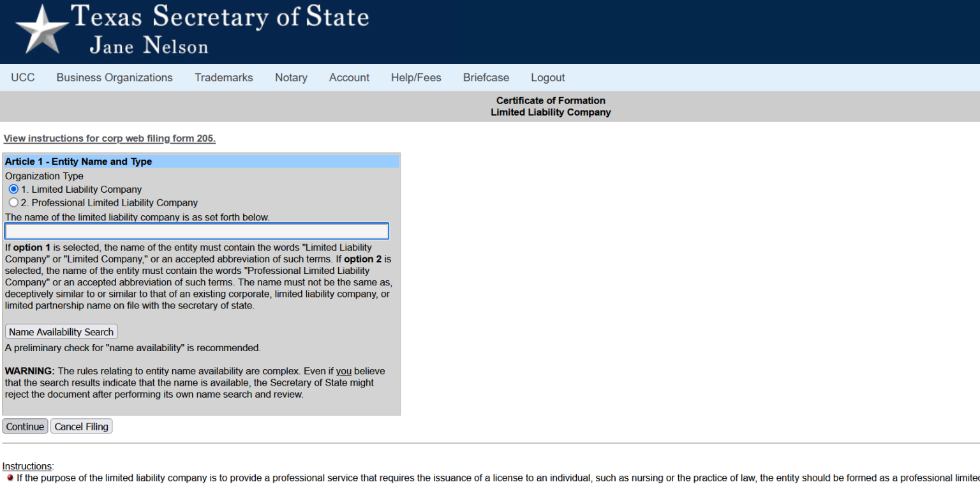Click Logout in the navigation bar
980x491 pixels.
(x=547, y=77)
